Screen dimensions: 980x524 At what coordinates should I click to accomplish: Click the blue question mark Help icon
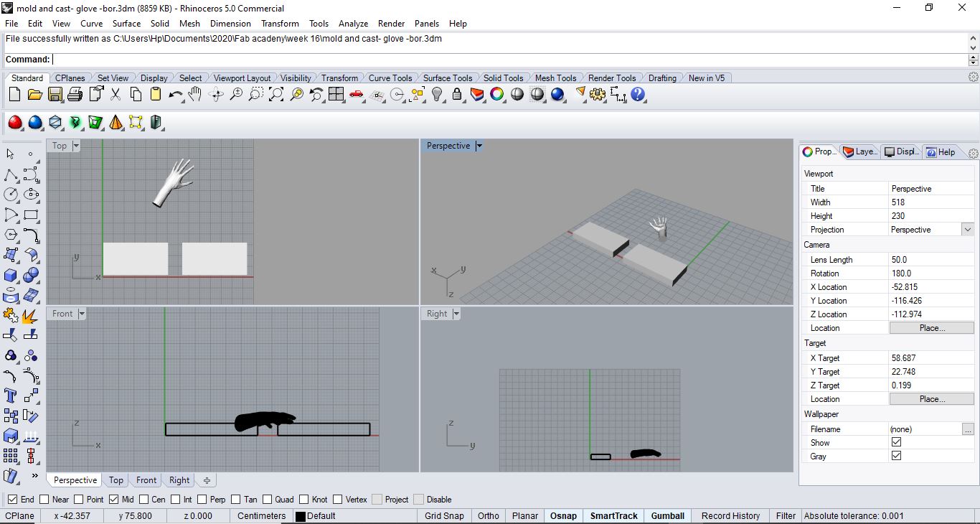638,94
